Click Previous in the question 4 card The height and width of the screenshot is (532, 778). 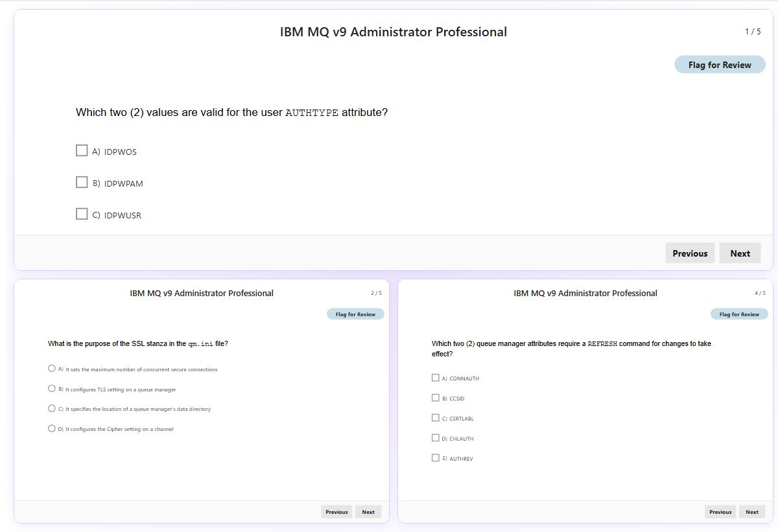pos(720,512)
